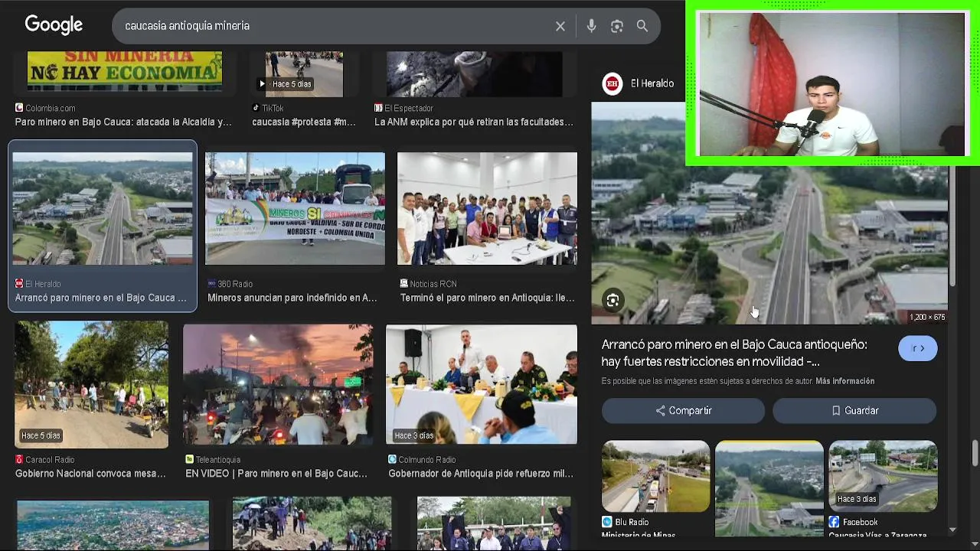Click 'Arrancó paro minero en el Bajo Cauca' grid caption
The width and height of the screenshot is (980, 551).
[x=101, y=298]
